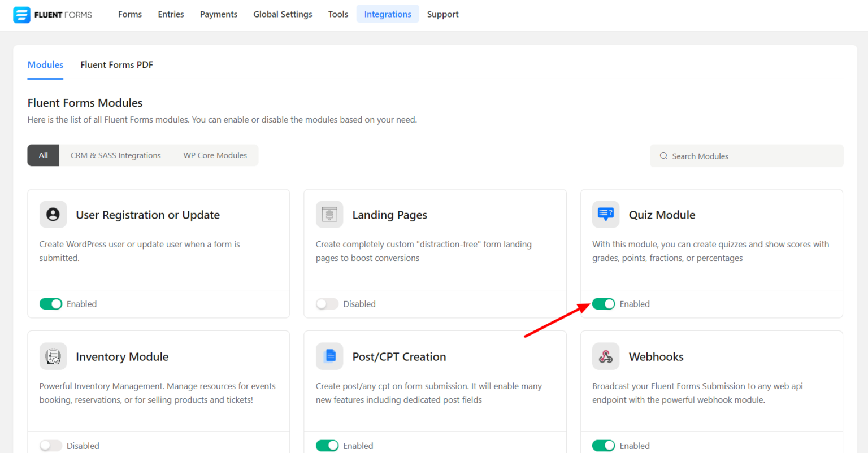Select the All modules filter
Screen dimensions: 868x453
point(43,155)
